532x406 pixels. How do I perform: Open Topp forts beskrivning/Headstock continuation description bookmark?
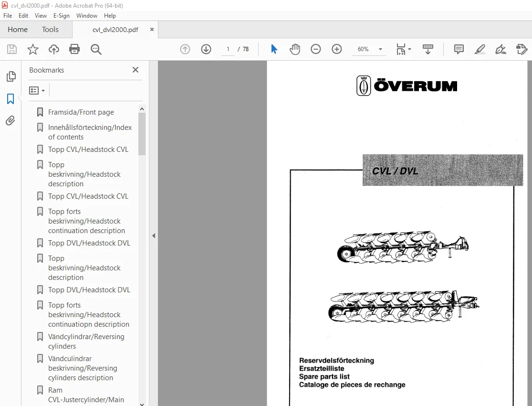click(86, 221)
